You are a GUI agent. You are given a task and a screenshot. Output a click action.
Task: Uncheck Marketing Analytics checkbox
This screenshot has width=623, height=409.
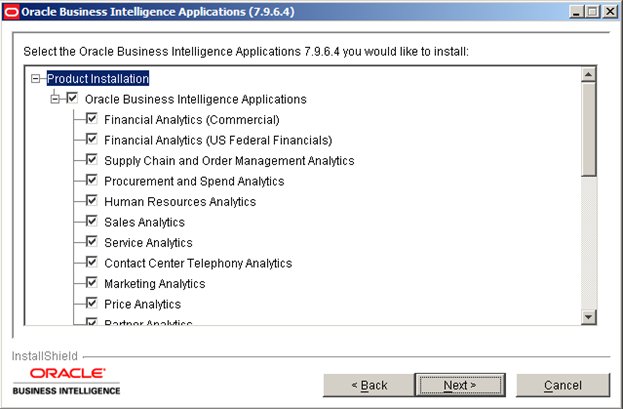(x=92, y=282)
